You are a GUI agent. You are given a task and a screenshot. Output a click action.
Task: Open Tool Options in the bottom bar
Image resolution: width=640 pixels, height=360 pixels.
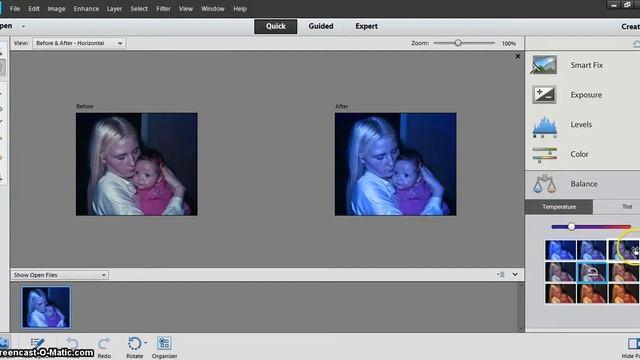[37, 343]
